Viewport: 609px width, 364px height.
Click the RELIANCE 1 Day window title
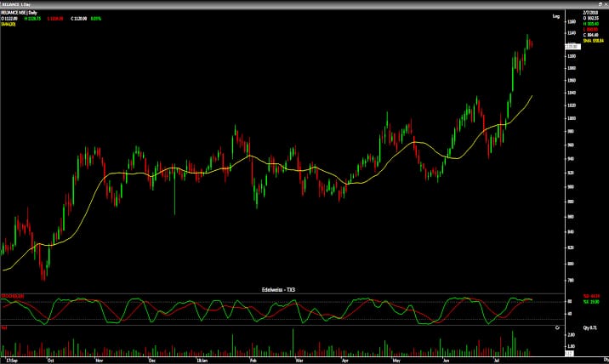(15, 3)
